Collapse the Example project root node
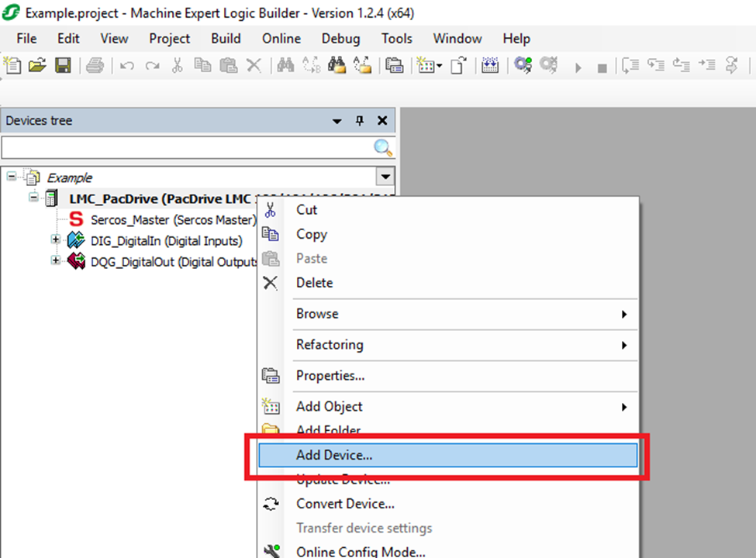The image size is (756, 558). 12,177
